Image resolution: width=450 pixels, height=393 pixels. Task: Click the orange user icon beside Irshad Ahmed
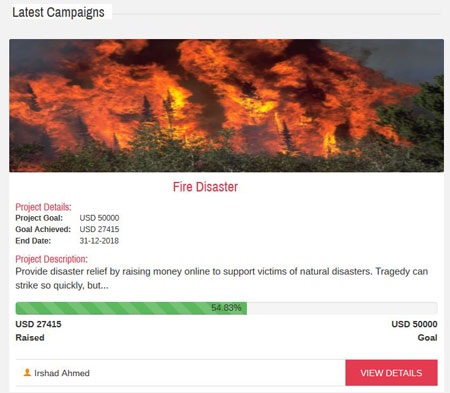click(x=27, y=372)
